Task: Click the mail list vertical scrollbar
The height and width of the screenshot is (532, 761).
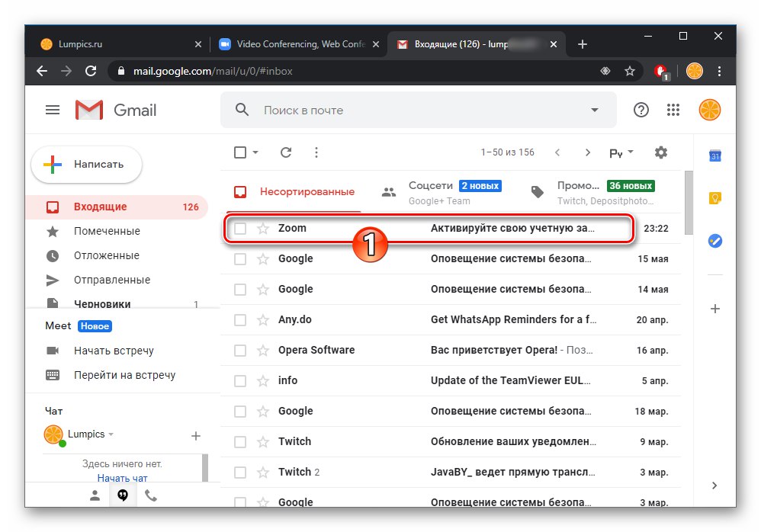Action: pos(689,203)
